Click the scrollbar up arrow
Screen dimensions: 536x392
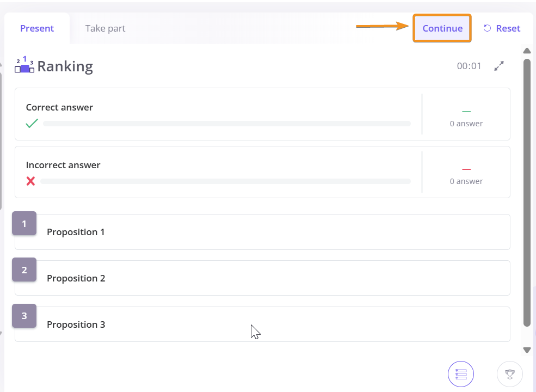click(x=527, y=51)
